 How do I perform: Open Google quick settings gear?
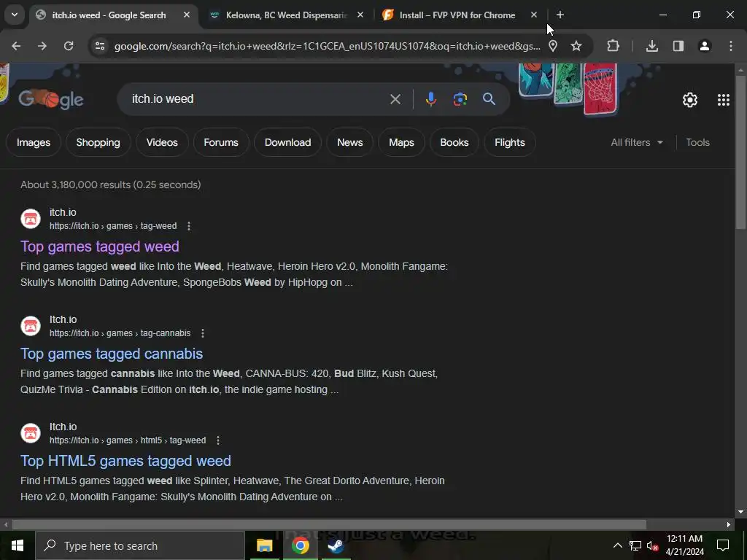click(x=690, y=99)
